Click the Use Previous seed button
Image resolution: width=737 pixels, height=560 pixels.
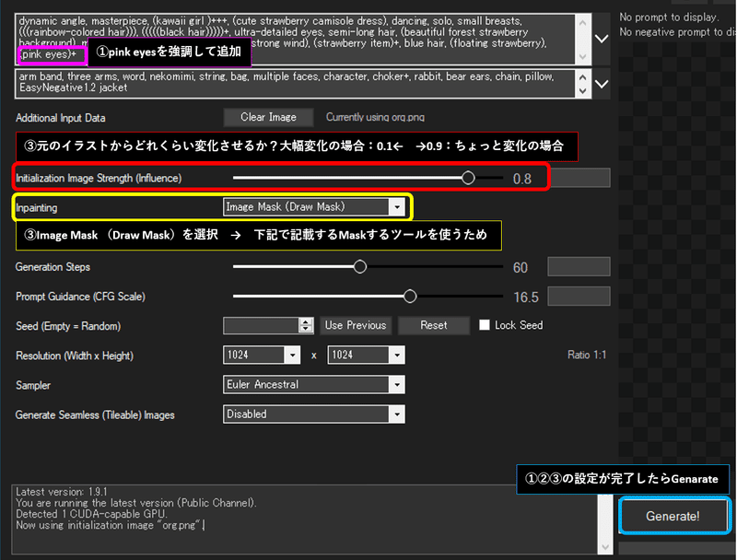356,325
